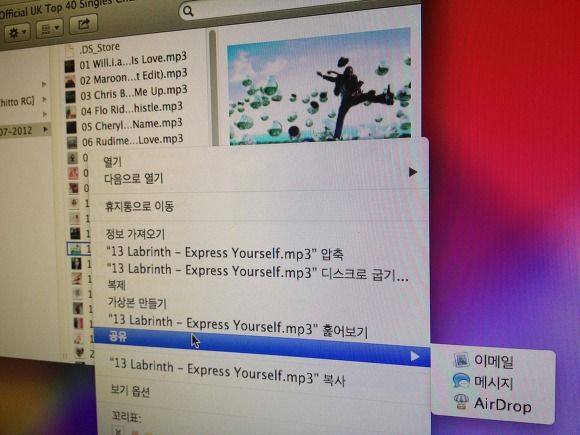The height and width of the screenshot is (435, 580).
Task: Choose 복제 in the context menu
Action: pyautogui.click(x=117, y=285)
